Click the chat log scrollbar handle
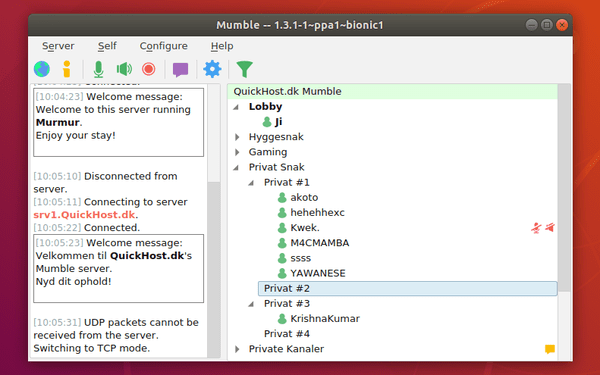Screen dimensions: 600x375 (214, 270)
